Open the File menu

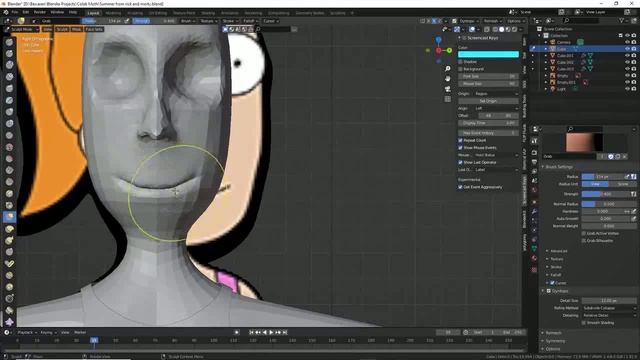[x=15, y=12]
